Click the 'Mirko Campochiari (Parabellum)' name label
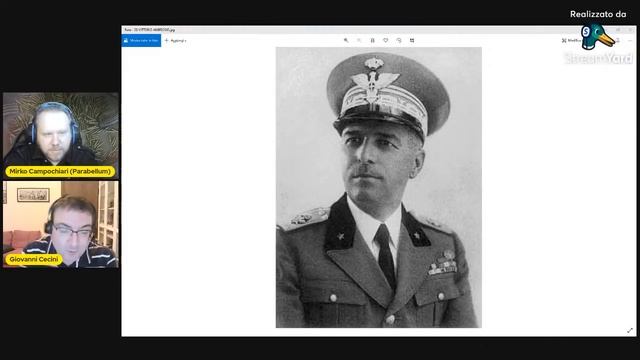 (x=60, y=171)
